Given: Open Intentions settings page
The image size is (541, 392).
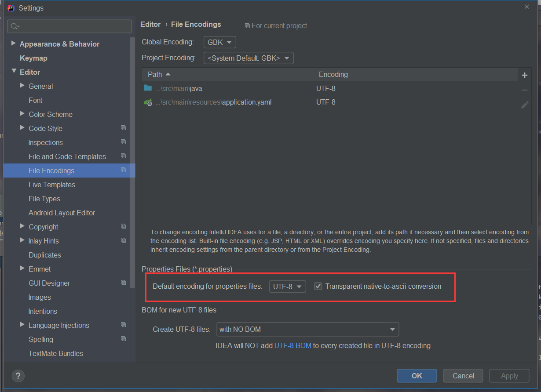Looking at the screenshot, I should [43, 311].
